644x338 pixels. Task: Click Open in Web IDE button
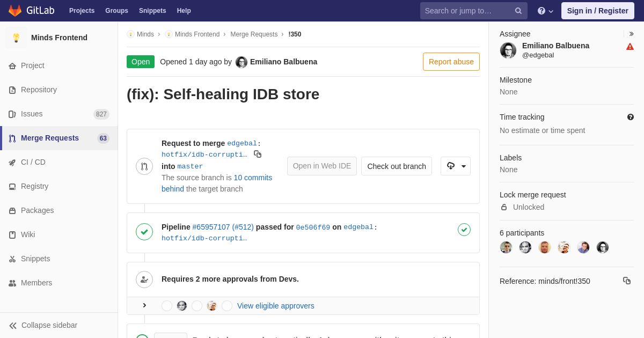pyautogui.click(x=322, y=166)
